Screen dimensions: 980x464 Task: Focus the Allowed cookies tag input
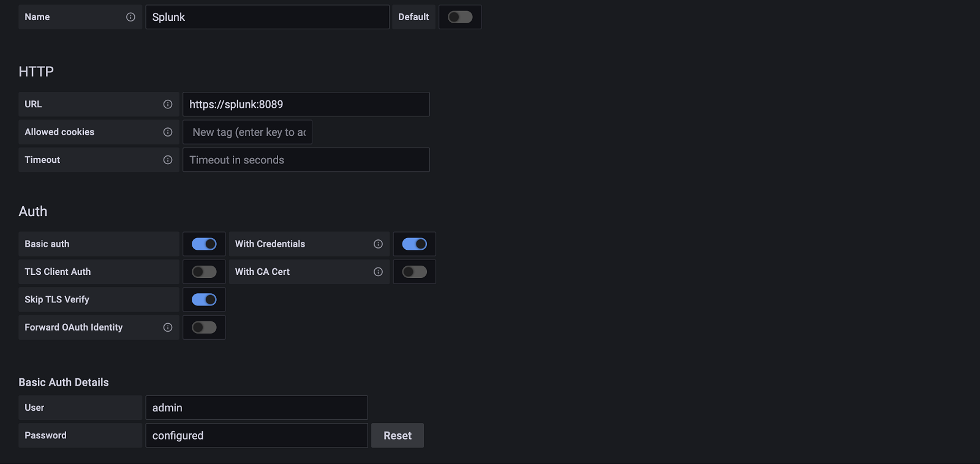tap(248, 132)
